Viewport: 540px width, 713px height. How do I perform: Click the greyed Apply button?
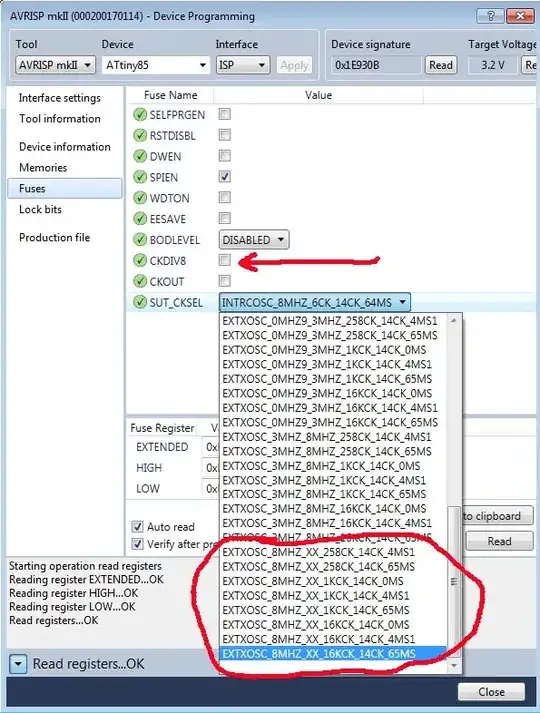coord(294,65)
